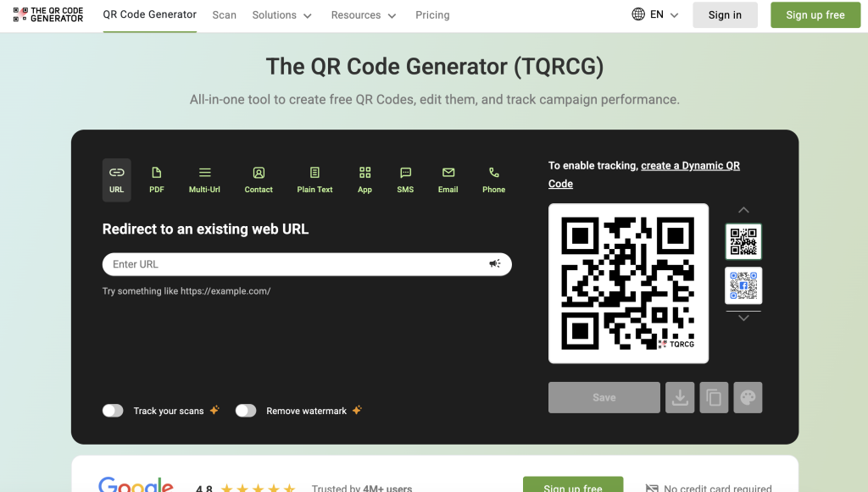Click the Sign in button
This screenshot has height=492, width=868.
tap(725, 15)
